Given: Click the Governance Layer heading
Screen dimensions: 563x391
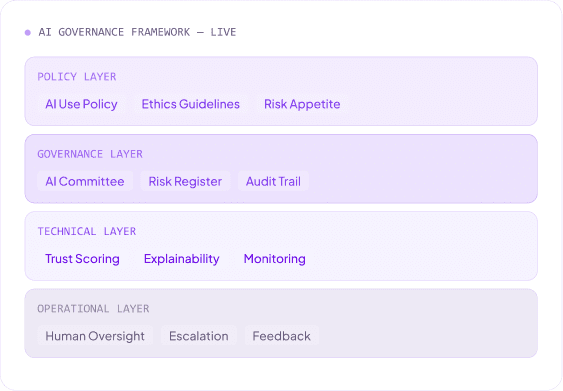Looking at the screenshot, I should tap(90, 154).
